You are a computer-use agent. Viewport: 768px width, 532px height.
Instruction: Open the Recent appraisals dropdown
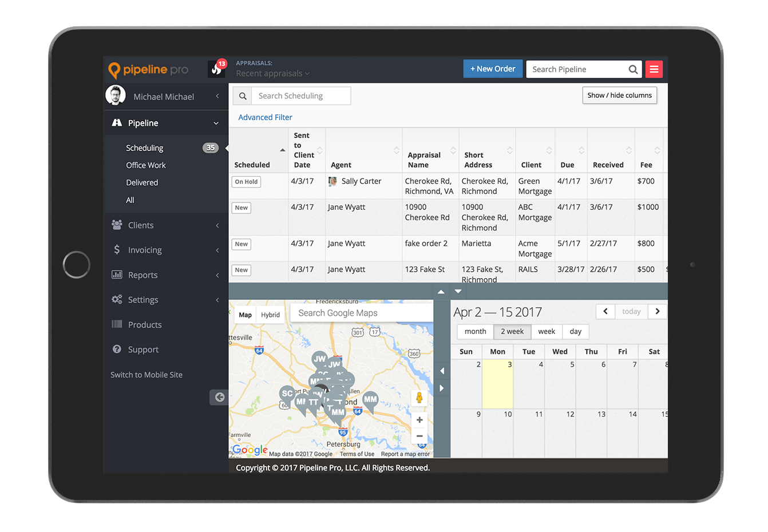(x=272, y=73)
